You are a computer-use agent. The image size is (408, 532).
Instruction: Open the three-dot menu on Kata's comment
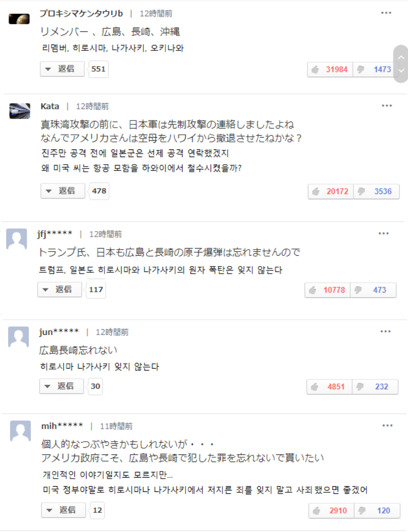click(x=387, y=106)
